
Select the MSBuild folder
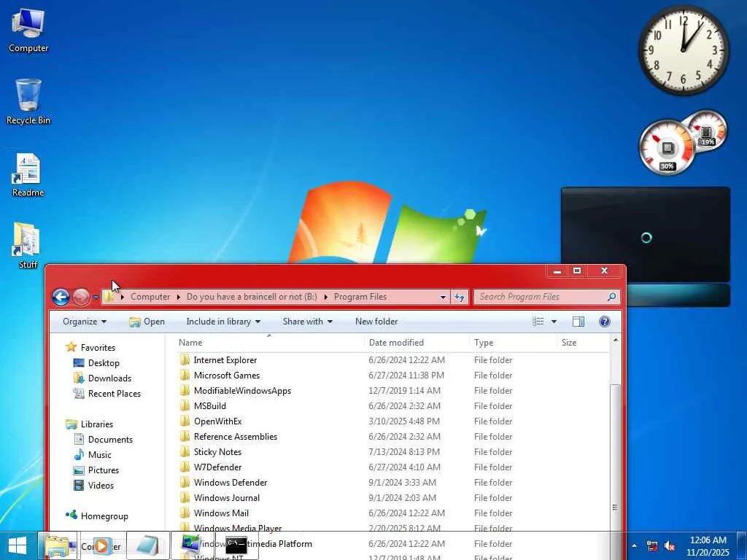(x=209, y=405)
